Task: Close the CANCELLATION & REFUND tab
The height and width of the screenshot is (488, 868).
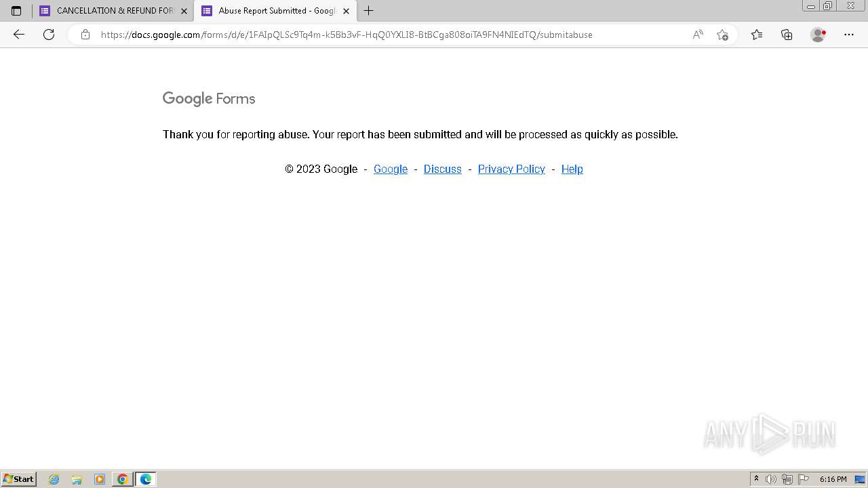Action: tap(184, 11)
